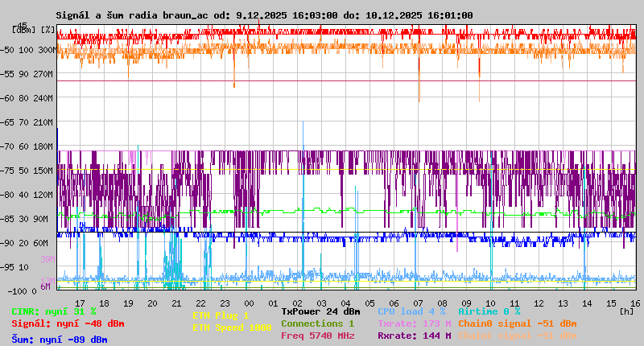Select the 'CINR: nyní 31 %' legend entry
The width and height of the screenshot is (644, 346).
[x=54, y=311]
